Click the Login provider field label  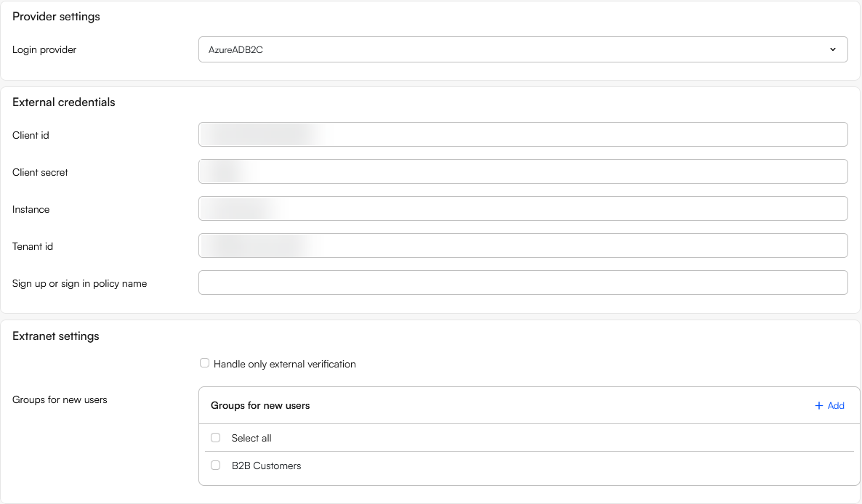pos(44,49)
